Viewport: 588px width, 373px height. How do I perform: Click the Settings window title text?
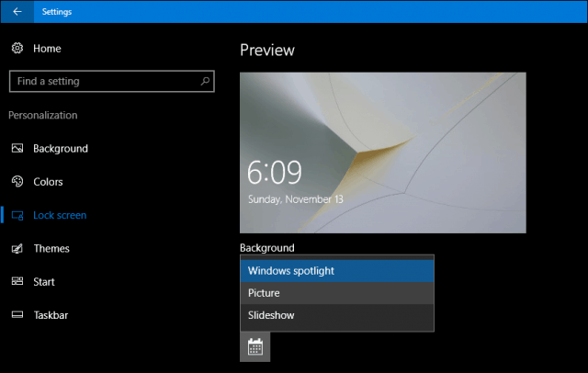tap(57, 12)
